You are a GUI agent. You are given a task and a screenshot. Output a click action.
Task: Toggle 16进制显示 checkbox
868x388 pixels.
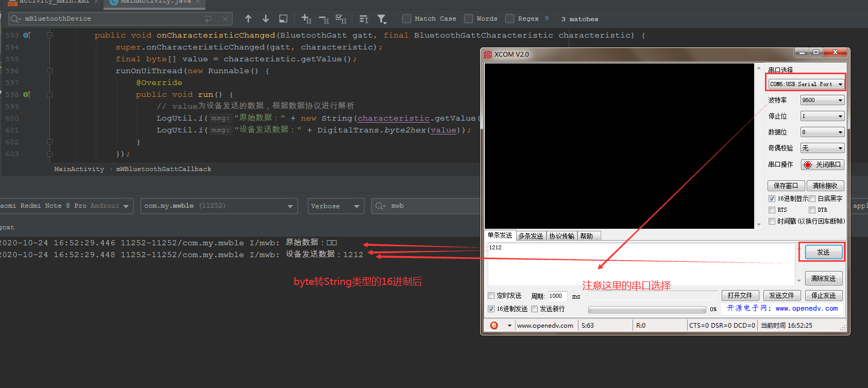772,198
